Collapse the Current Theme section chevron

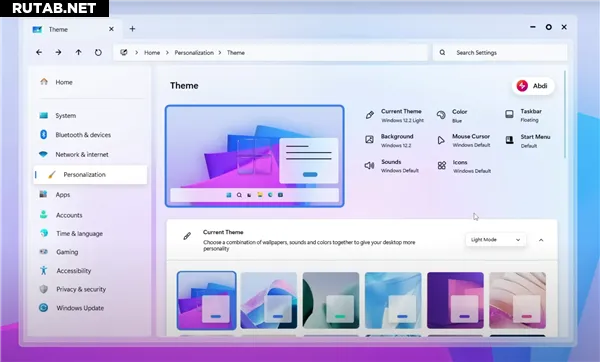click(541, 240)
